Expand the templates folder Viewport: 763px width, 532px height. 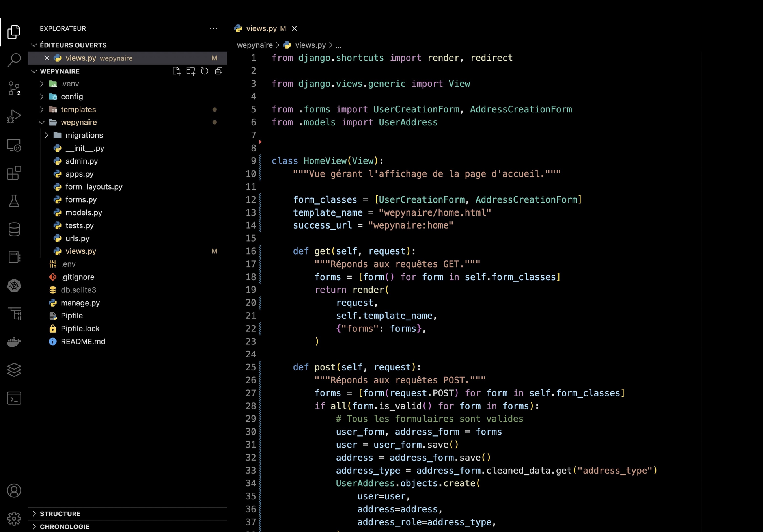(x=78, y=110)
